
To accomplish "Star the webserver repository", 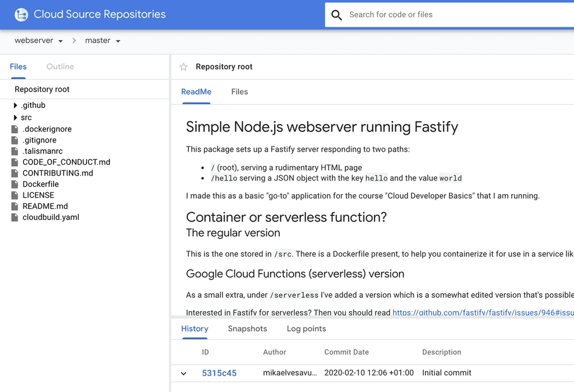I will click(183, 66).
